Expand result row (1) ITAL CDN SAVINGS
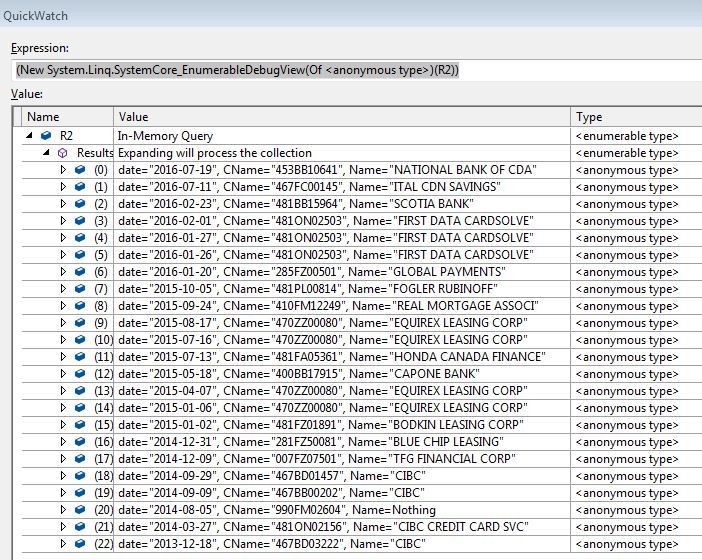The width and height of the screenshot is (702, 560). [x=63, y=187]
